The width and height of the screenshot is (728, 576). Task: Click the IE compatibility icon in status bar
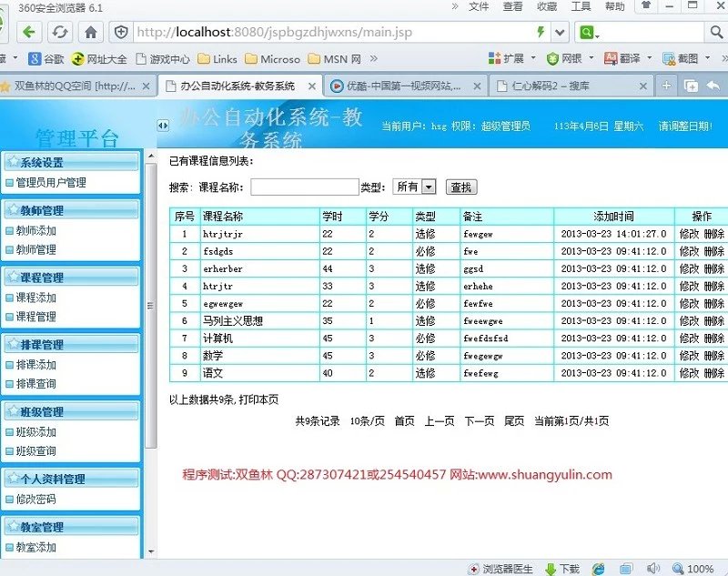[599, 569]
